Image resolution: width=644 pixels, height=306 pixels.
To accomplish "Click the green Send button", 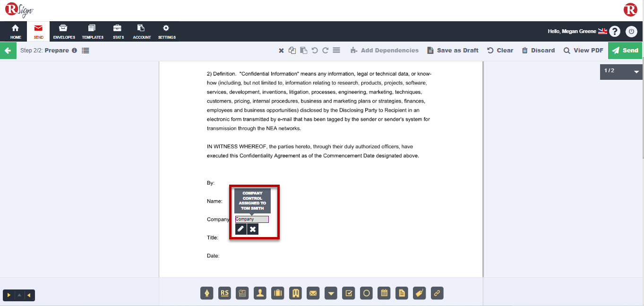I will coord(625,51).
